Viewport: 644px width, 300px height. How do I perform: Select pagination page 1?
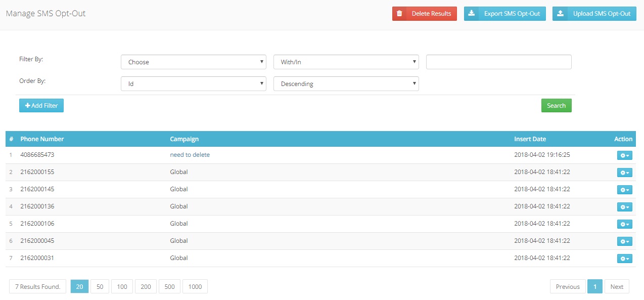595,287
